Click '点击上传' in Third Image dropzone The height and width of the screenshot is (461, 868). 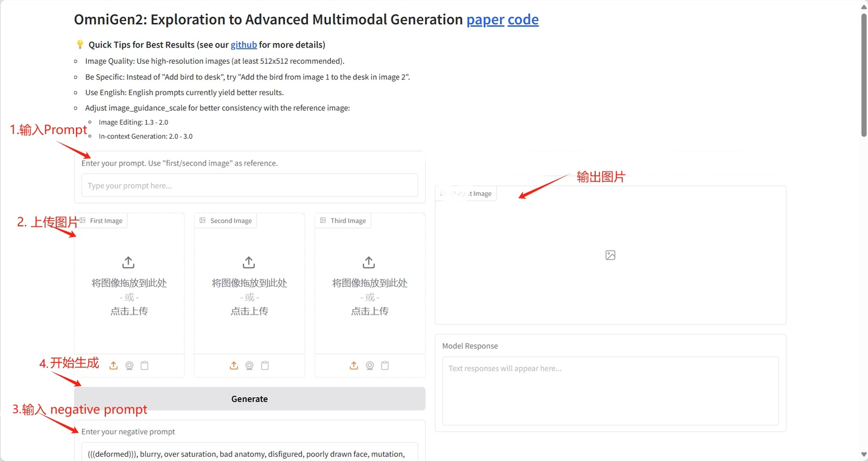click(x=370, y=311)
